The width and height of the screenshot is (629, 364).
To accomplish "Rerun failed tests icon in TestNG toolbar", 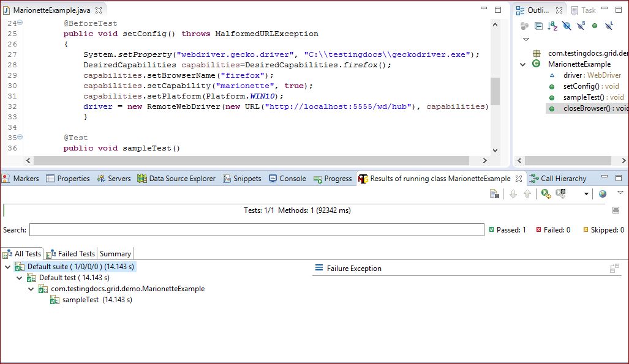I will pyautogui.click(x=560, y=194).
